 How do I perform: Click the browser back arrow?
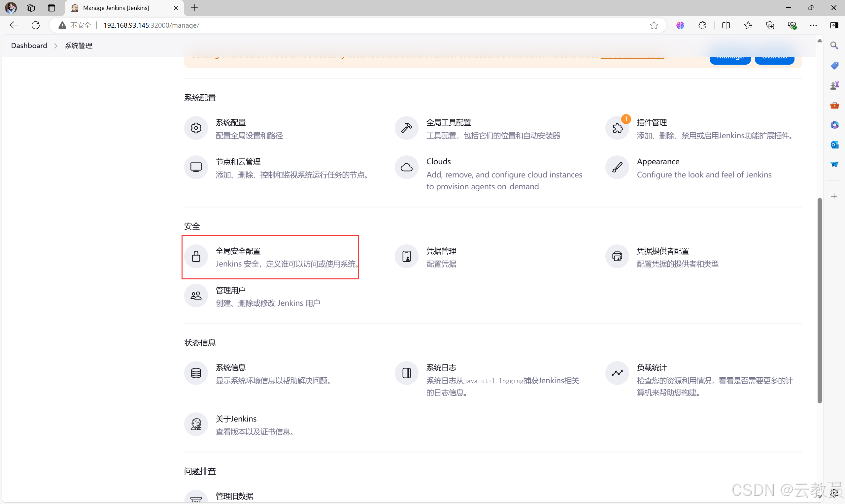pos(14,25)
